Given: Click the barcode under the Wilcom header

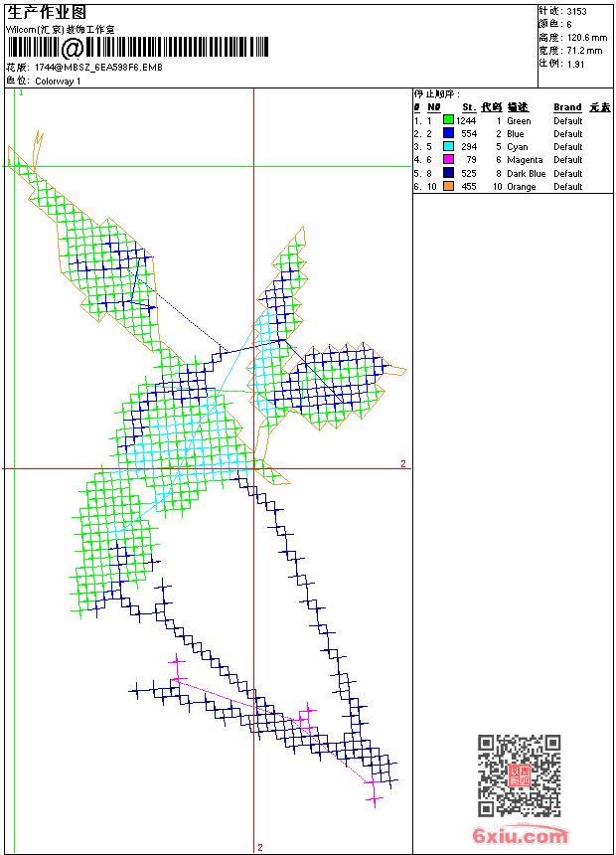Looking at the screenshot, I should (x=139, y=47).
